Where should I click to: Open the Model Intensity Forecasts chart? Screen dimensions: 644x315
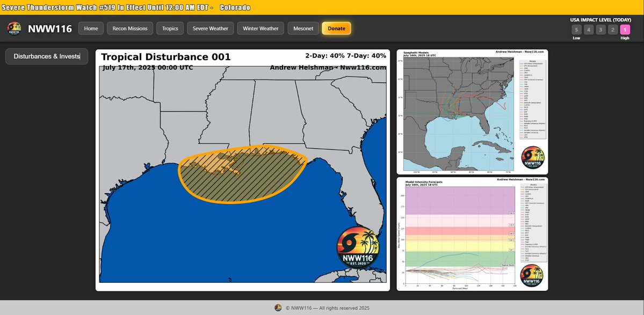(472, 234)
